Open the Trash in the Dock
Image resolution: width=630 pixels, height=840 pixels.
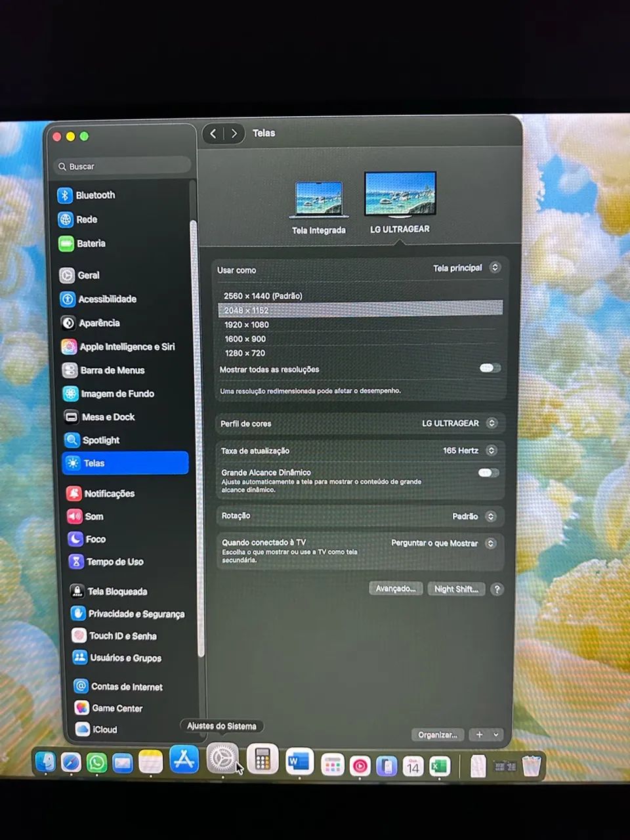point(532,765)
